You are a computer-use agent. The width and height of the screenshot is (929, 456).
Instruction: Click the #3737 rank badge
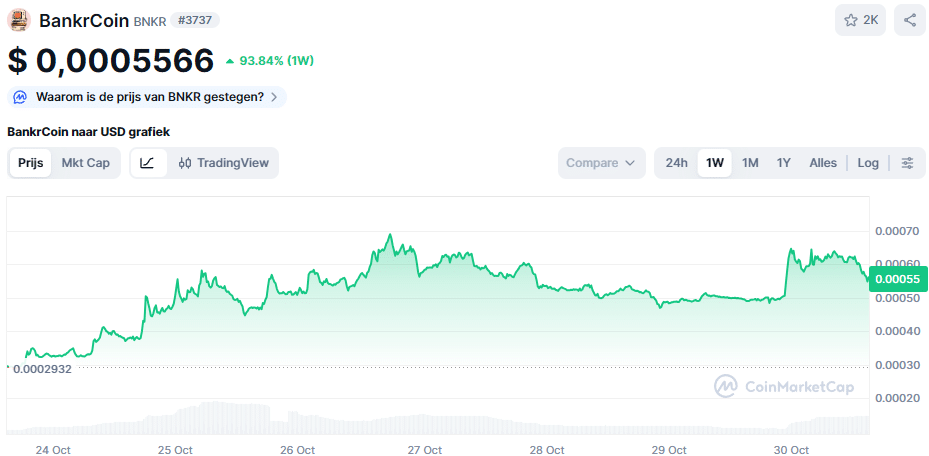point(195,20)
